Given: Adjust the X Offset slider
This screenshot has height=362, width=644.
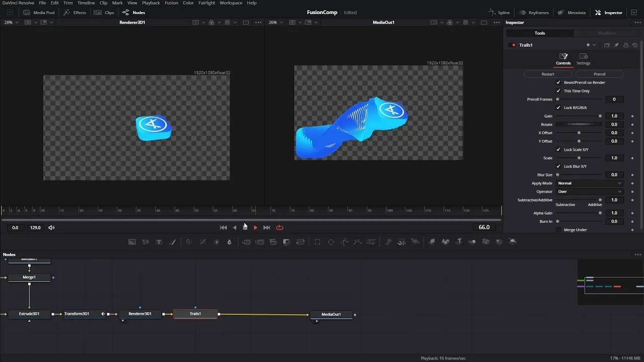Looking at the screenshot, I should tap(579, 133).
